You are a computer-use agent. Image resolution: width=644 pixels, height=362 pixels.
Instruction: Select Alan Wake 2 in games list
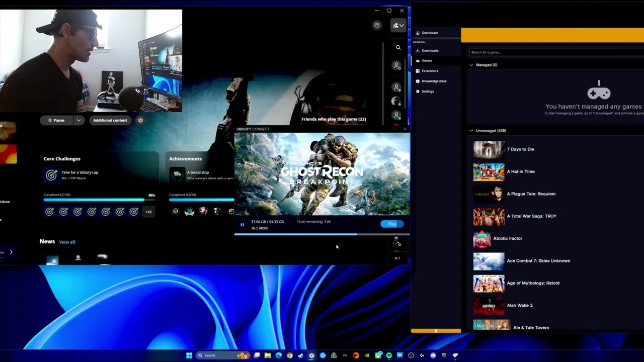(x=520, y=305)
